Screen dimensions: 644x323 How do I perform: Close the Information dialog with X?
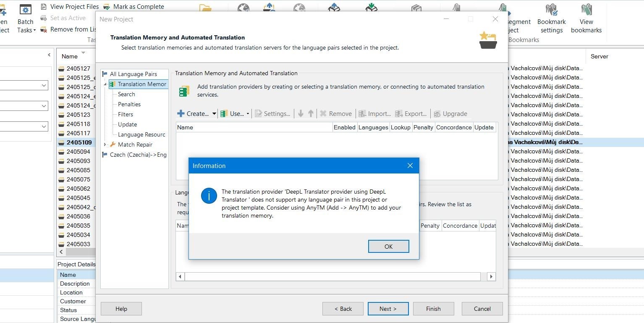(x=410, y=166)
